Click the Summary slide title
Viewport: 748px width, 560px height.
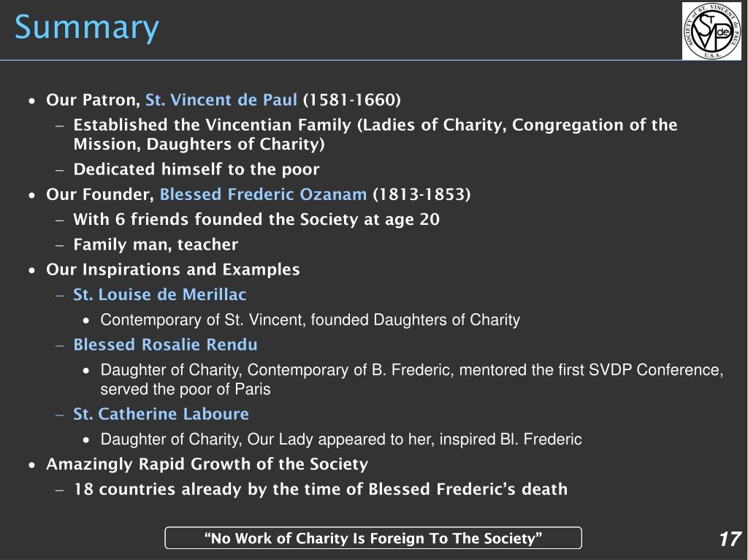87,28
